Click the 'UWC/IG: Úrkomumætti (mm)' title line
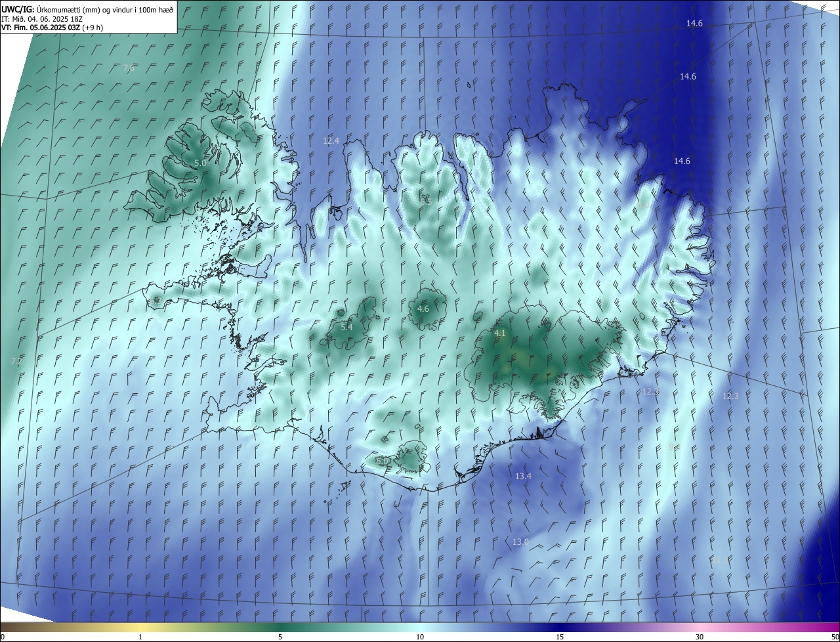This screenshot has width=840, height=642. click(87, 9)
